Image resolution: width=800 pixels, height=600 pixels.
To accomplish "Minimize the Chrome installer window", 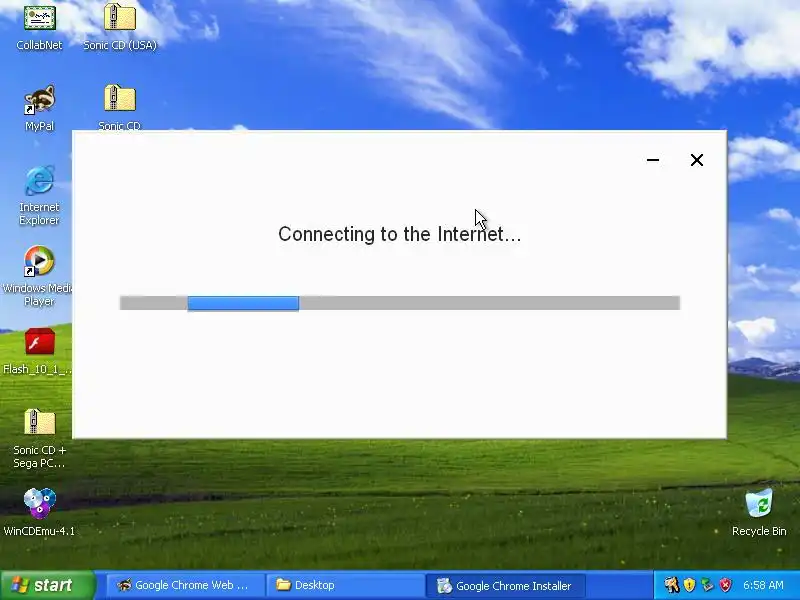I will (x=653, y=160).
